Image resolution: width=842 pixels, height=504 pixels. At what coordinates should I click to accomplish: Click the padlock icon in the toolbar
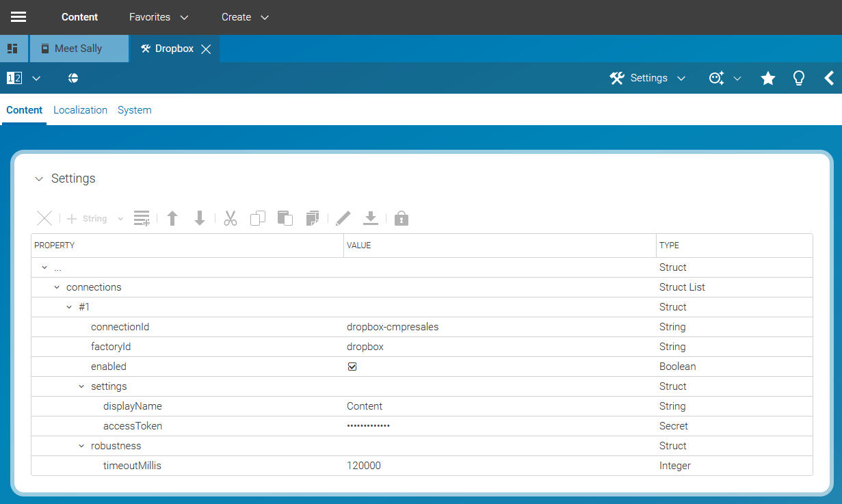coord(402,219)
